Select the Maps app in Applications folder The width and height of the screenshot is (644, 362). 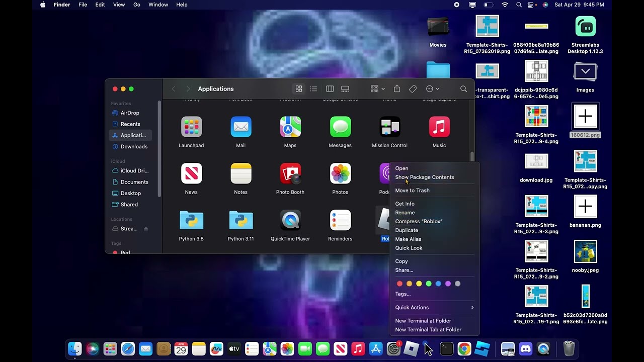pos(290,127)
